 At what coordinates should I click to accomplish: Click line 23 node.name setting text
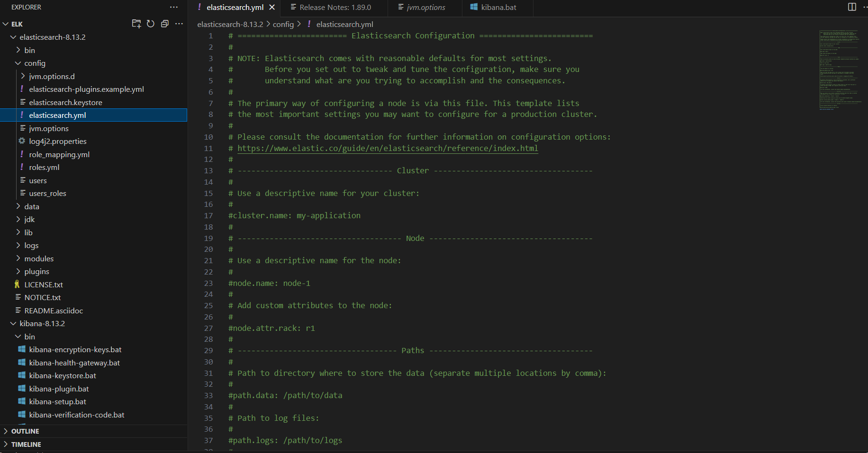point(269,283)
